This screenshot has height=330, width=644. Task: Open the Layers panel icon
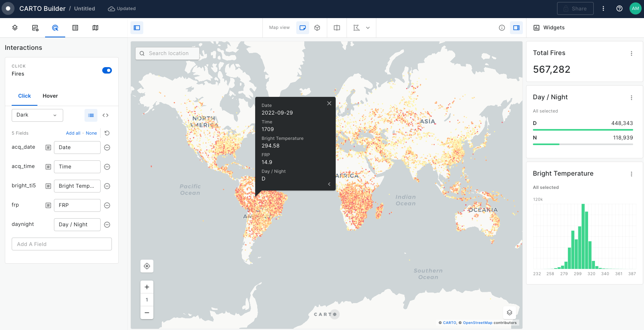[x=15, y=28]
